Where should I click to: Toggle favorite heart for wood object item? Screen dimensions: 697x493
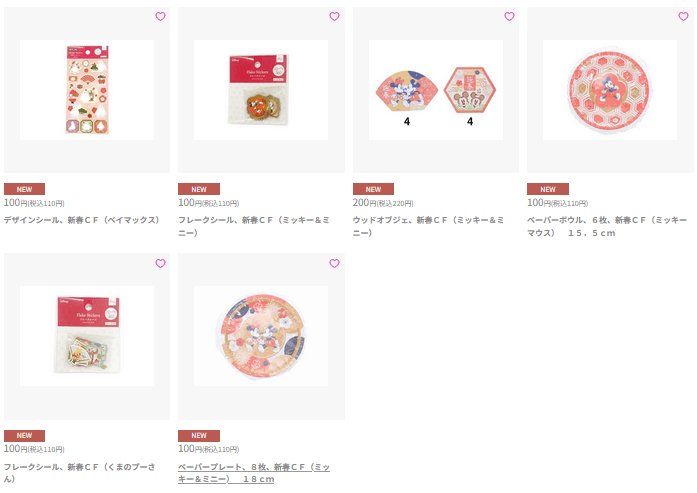509,16
